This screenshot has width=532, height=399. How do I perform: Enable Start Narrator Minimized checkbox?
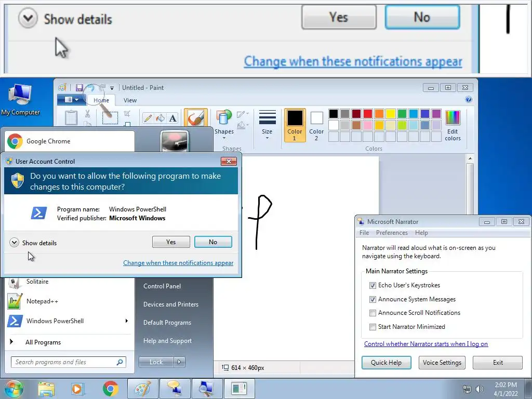click(373, 327)
